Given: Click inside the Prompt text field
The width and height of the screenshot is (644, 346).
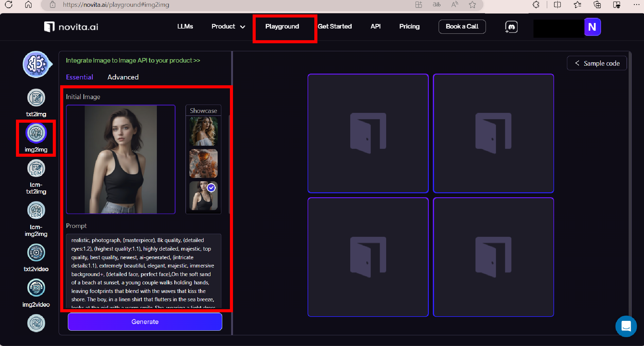Looking at the screenshot, I should [x=143, y=270].
